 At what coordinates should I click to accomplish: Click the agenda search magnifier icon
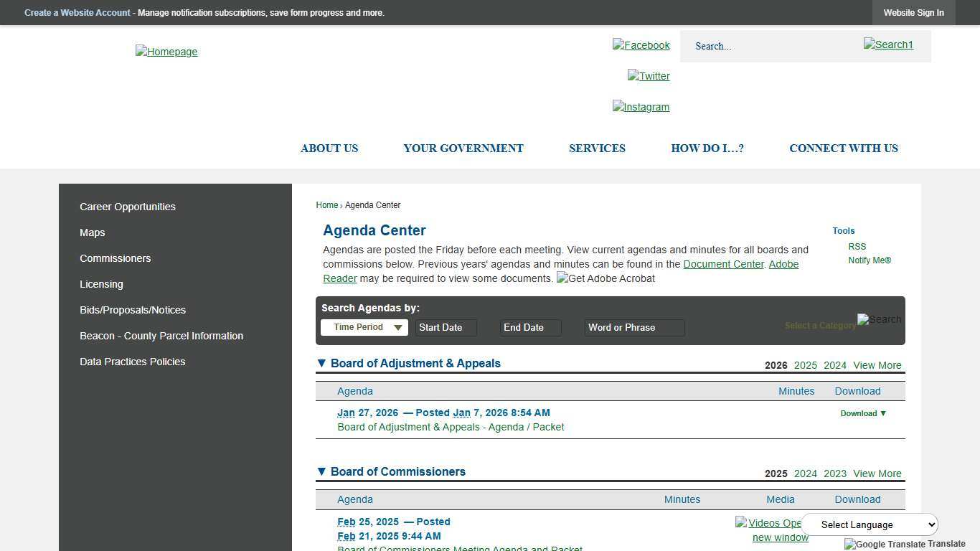pos(879,320)
